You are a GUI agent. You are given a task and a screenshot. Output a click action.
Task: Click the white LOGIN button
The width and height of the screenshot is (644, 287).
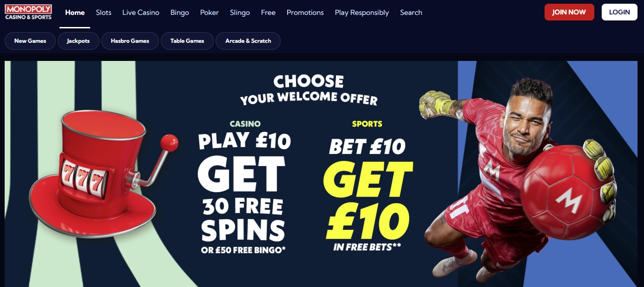(x=619, y=12)
